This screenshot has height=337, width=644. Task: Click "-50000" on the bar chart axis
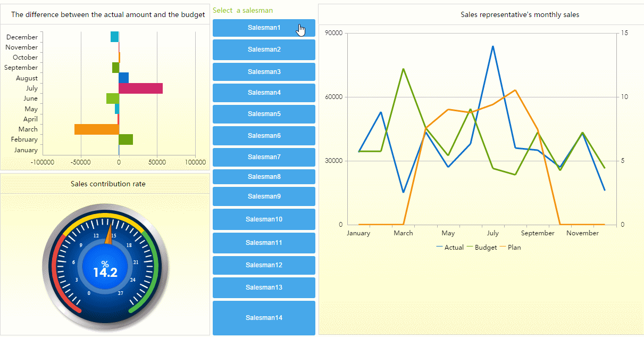(81, 162)
